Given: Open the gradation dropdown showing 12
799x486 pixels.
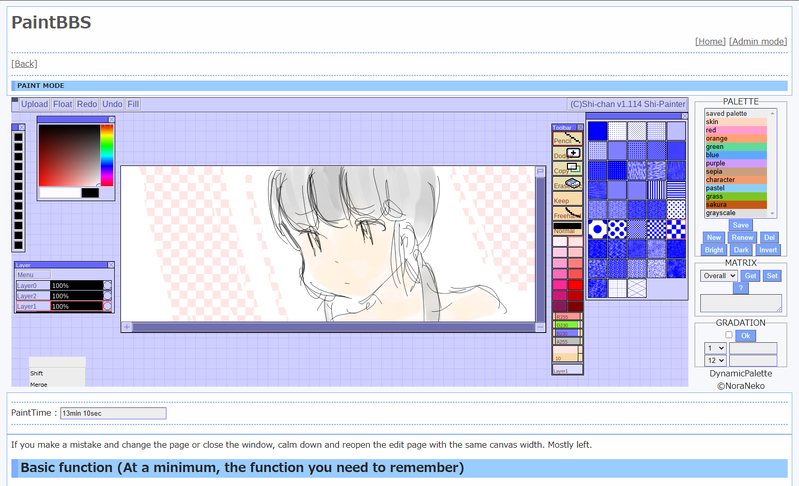Looking at the screenshot, I should (x=715, y=360).
